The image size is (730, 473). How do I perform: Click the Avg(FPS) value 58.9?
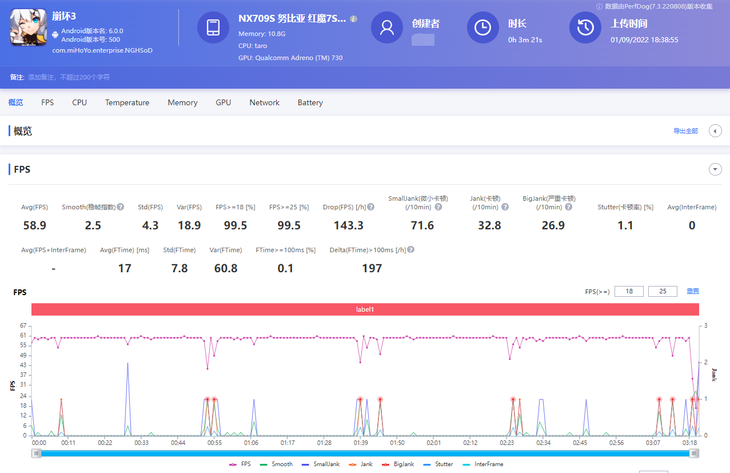[35, 225]
